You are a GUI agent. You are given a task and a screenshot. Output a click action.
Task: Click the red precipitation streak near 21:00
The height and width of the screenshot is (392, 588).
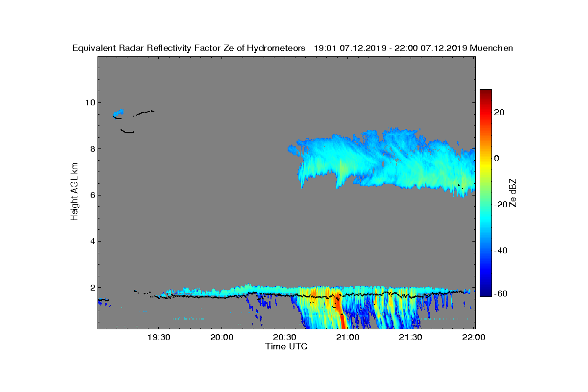click(x=340, y=309)
